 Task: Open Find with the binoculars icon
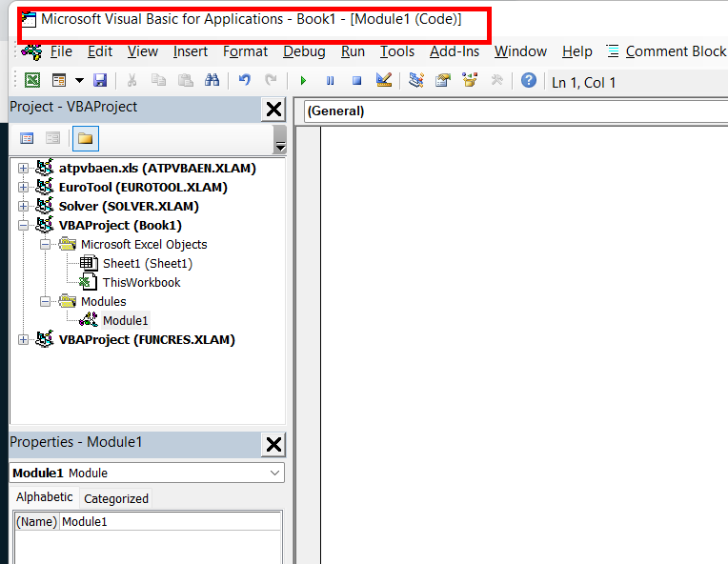tap(212, 81)
